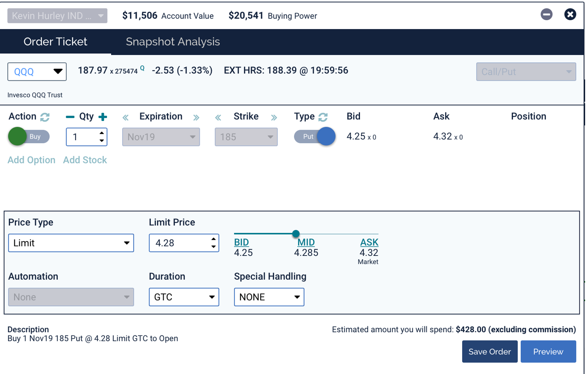Select the Order Ticket tab

[55, 42]
